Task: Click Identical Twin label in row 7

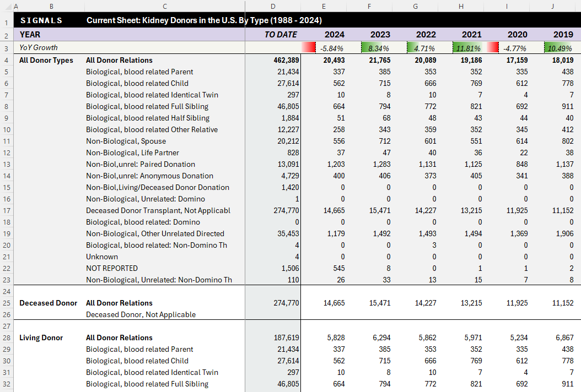Action: (x=152, y=95)
